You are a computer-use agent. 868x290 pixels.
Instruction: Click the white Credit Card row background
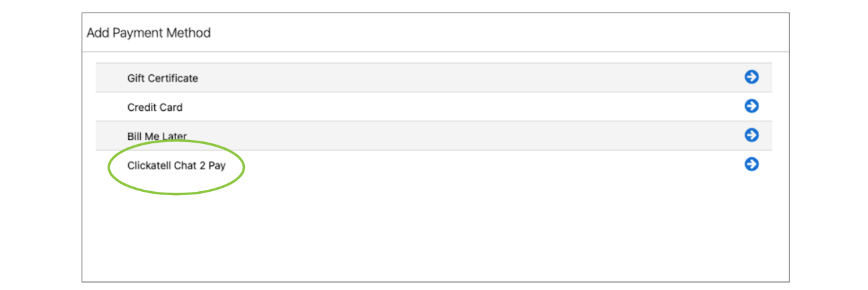(x=434, y=107)
